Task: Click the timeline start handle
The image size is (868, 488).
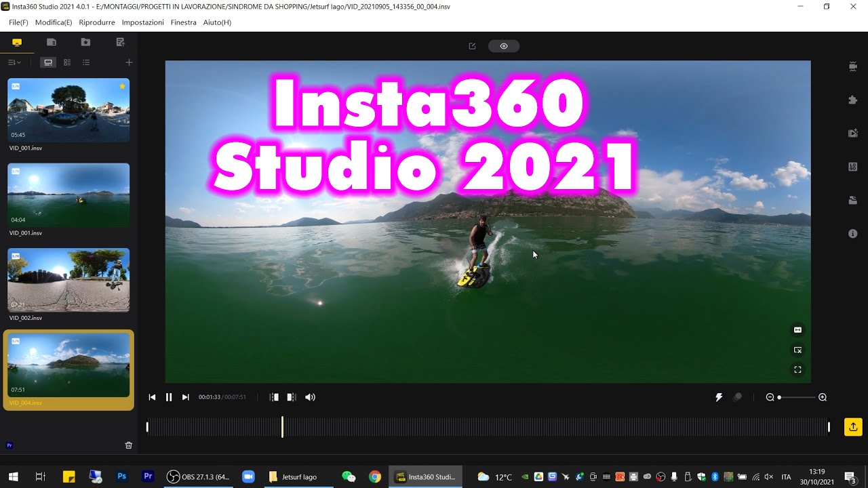Action: click(147, 426)
